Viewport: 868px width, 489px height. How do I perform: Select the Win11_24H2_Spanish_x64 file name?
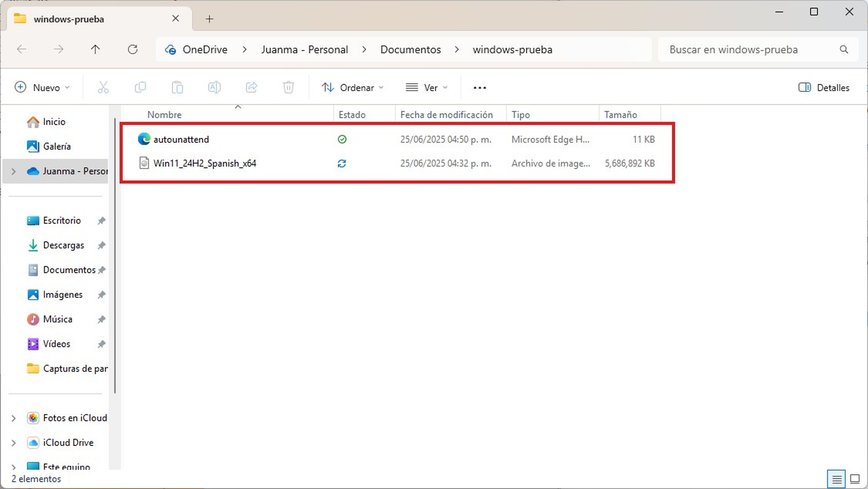205,163
